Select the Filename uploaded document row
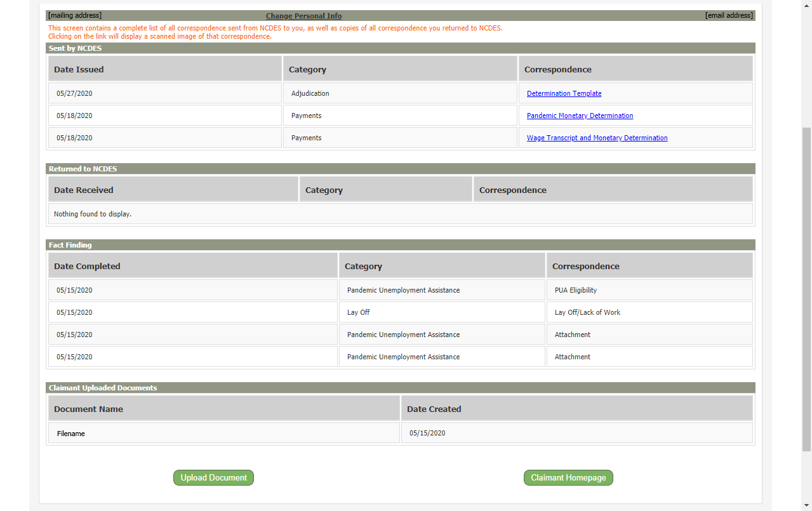 tap(70, 434)
